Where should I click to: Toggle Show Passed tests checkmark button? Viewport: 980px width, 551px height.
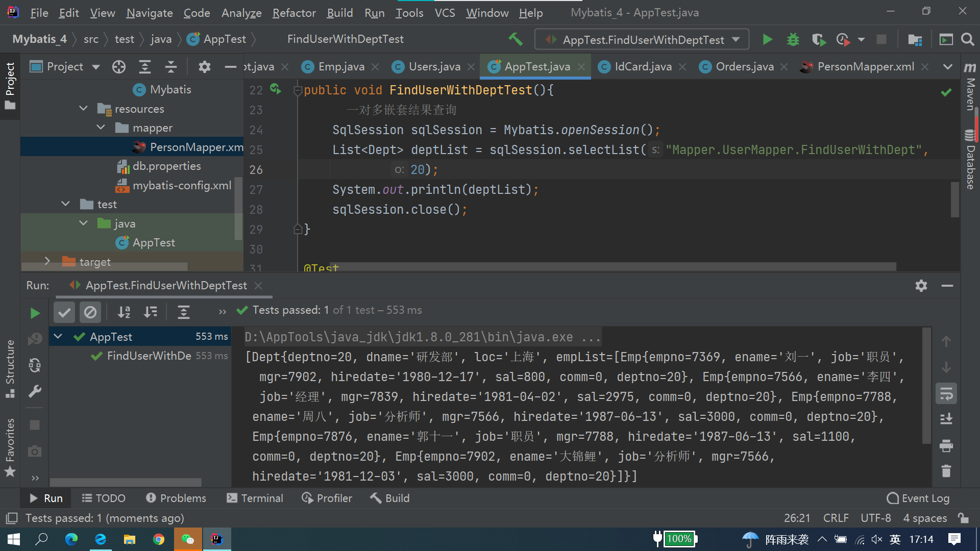click(x=64, y=312)
